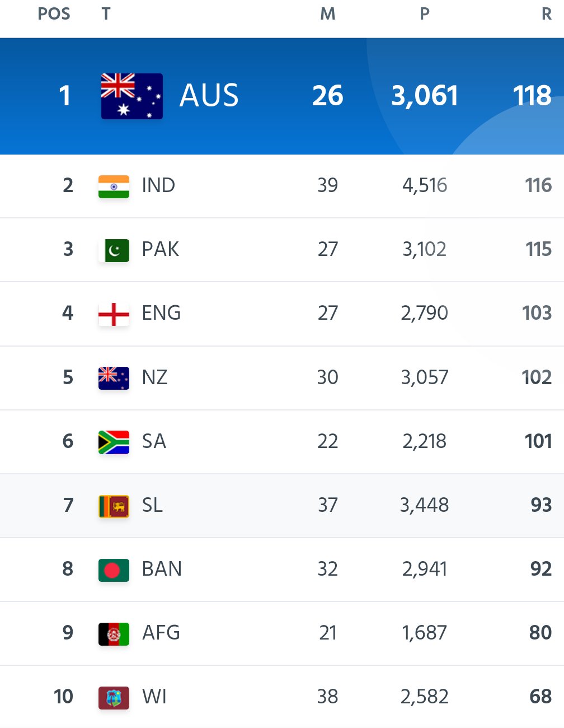Click the Pakistan flag icon
This screenshot has height=728, width=564.
point(114,250)
